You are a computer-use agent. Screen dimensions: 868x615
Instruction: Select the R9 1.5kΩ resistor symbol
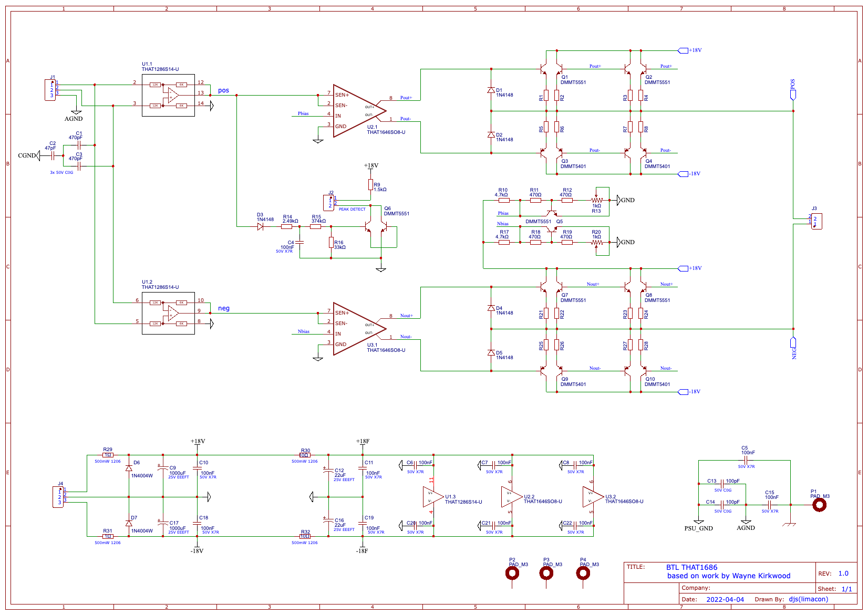pyautogui.click(x=370, y=184)
